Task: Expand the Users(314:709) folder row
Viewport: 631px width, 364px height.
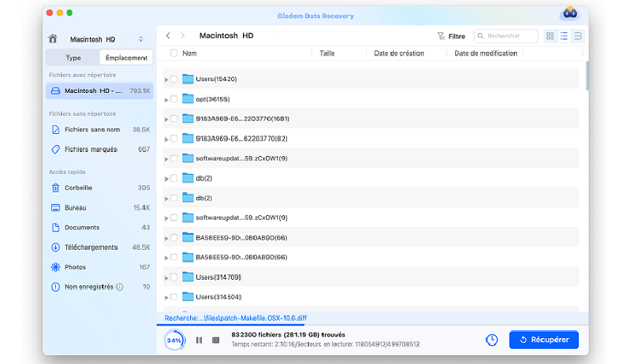Action: click(x=166, y=277)
